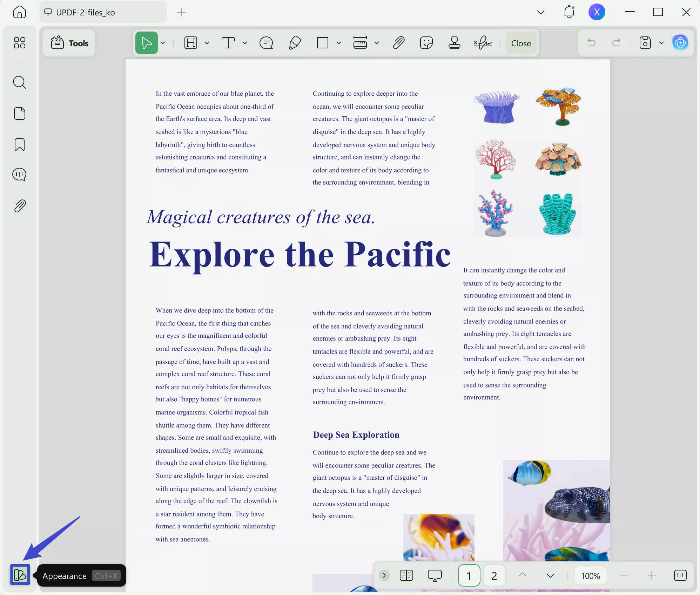Add a sticky note comment
The image size is (700, 595).
[x=266, y=43]
